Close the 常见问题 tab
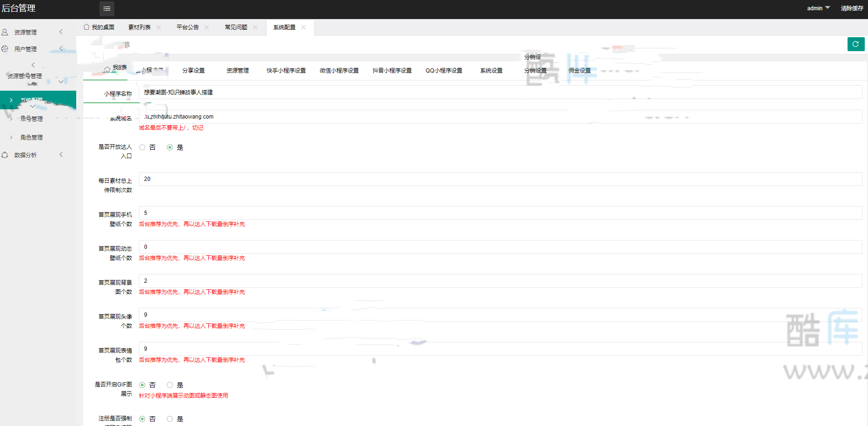Screen dimensions: 868x426 pyautogui.click(x=255, y=27)
